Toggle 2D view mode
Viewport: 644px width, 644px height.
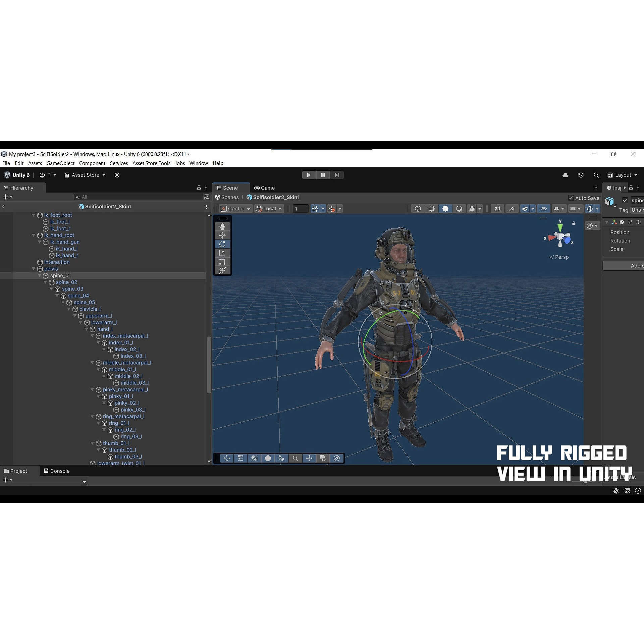click(497, 209)
